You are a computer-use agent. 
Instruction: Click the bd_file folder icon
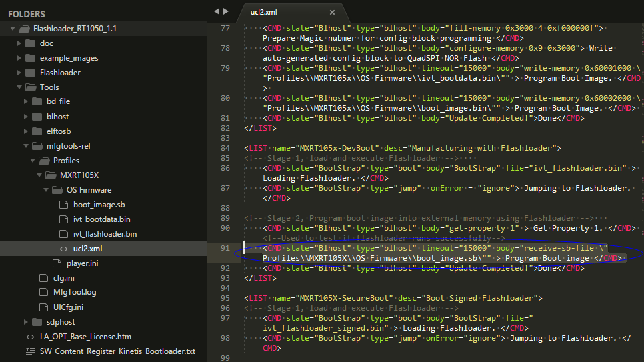pyautogui.click(x=37, y=101)
